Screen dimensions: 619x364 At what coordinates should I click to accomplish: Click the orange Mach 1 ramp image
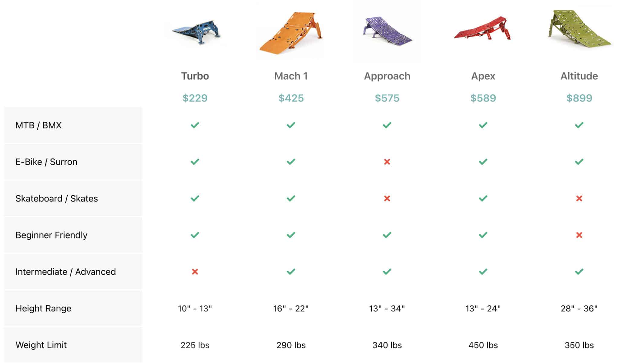tap(290, 34)
